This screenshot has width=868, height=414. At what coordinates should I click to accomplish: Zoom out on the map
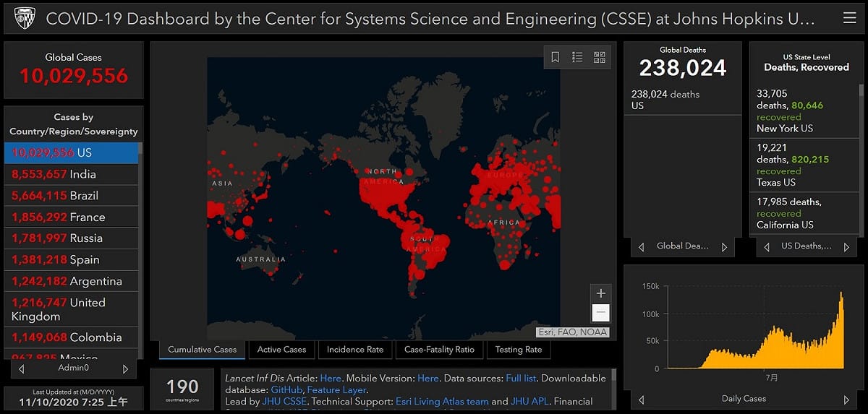(x=600, y=313)
